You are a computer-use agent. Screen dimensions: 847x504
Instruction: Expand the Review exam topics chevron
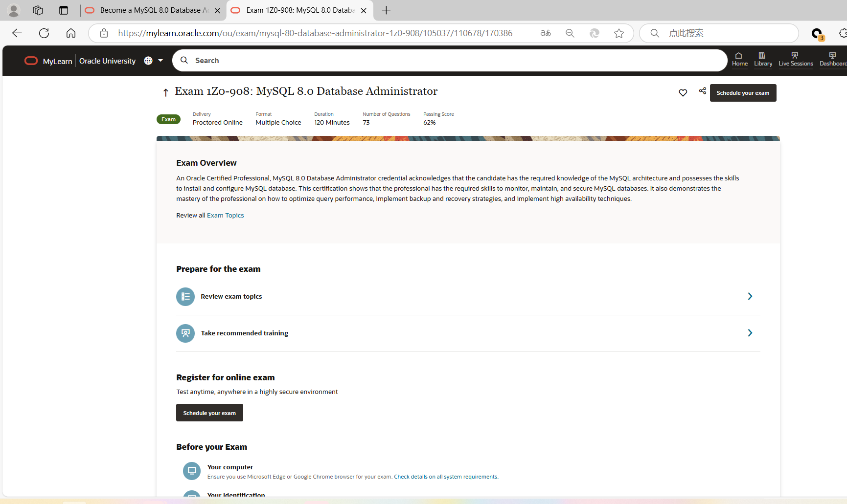[x=750, y=296]
